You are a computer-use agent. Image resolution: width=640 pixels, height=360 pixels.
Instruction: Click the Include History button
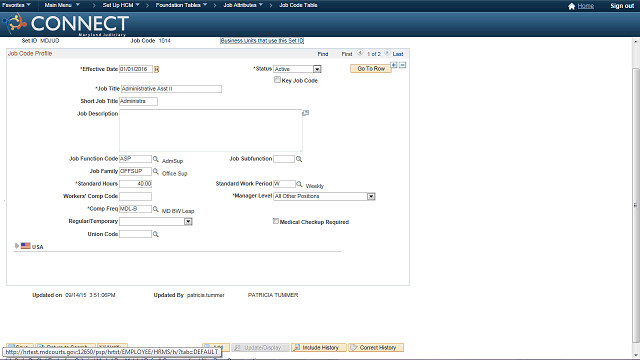[318, 348]
